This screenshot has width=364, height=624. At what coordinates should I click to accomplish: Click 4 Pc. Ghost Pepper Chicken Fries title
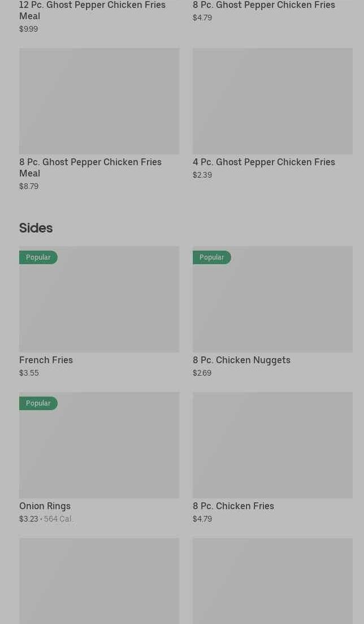point(263,162)
